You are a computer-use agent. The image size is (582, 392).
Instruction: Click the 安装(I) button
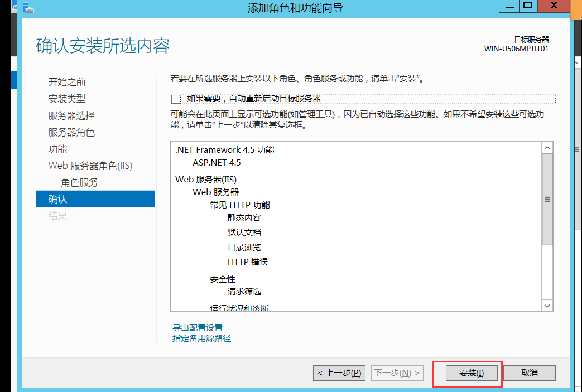tap(470, 373)
